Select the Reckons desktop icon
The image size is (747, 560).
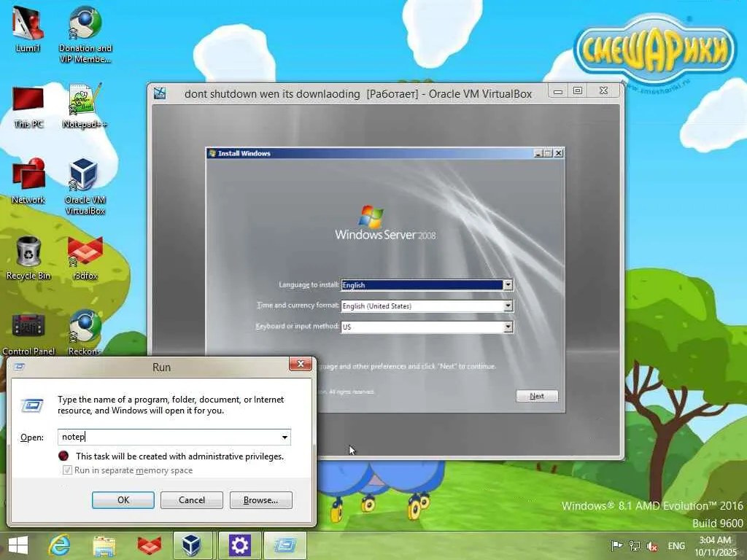click(x=85, y=333)
